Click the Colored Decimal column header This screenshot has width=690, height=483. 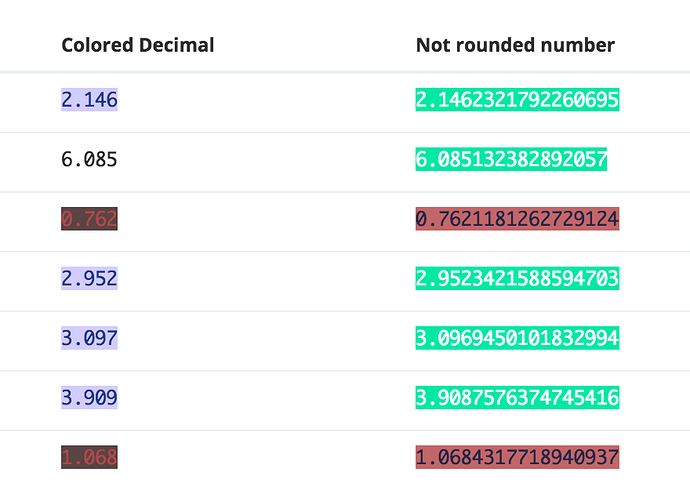click(x=137, y=45)
